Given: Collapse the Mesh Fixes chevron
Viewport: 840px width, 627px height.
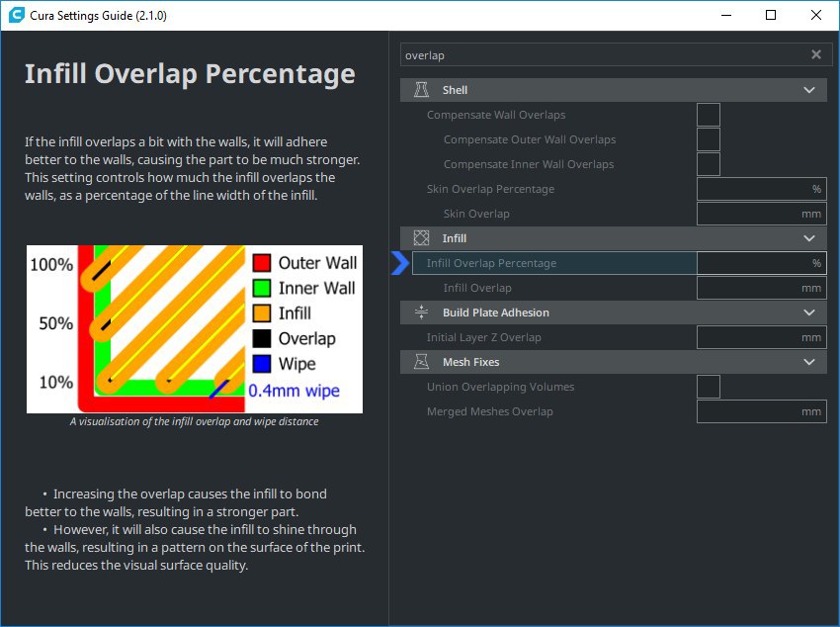Looking at the screenshot, I should (809, 362).
